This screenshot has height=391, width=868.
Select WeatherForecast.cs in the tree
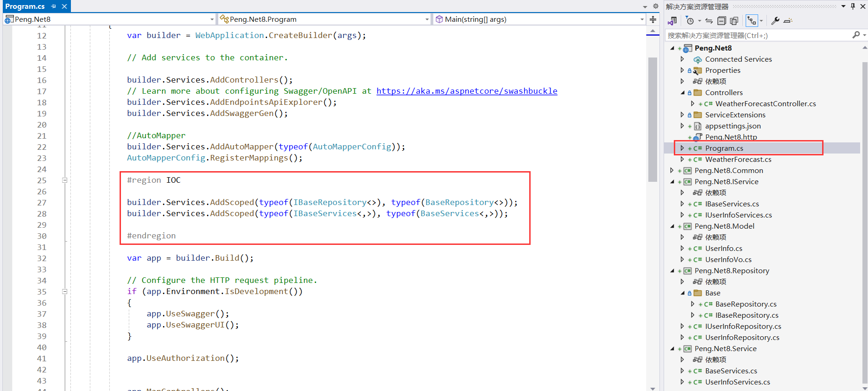tap(738, 160)
